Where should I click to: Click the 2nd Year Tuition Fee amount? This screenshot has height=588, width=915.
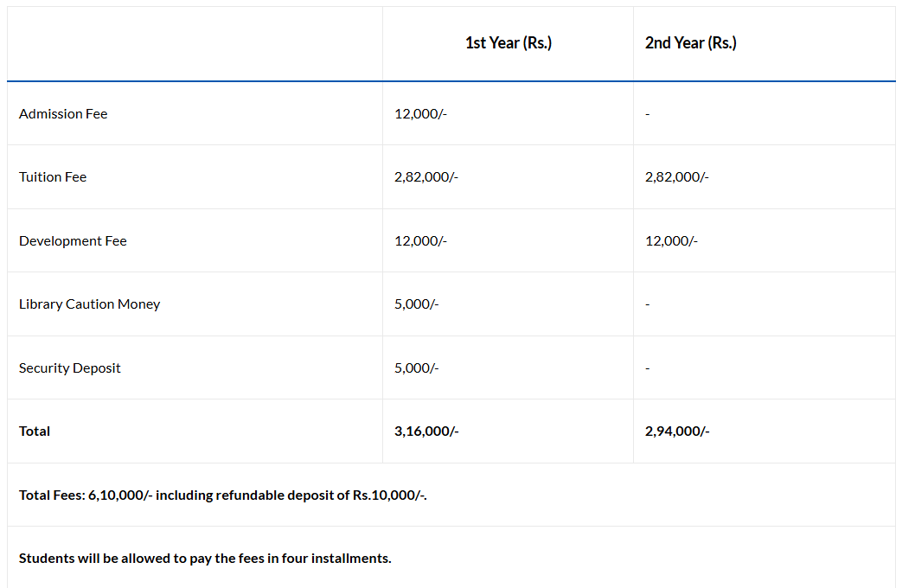[x=676, y=177]
